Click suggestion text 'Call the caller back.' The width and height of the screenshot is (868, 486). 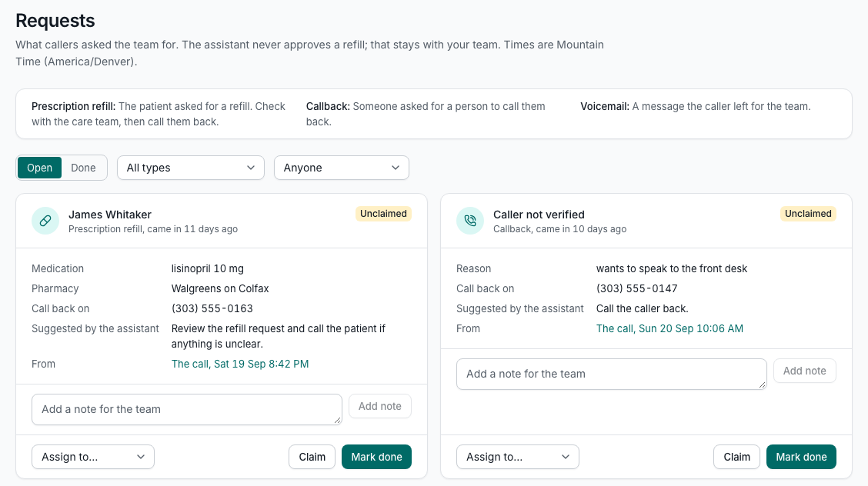642,308
